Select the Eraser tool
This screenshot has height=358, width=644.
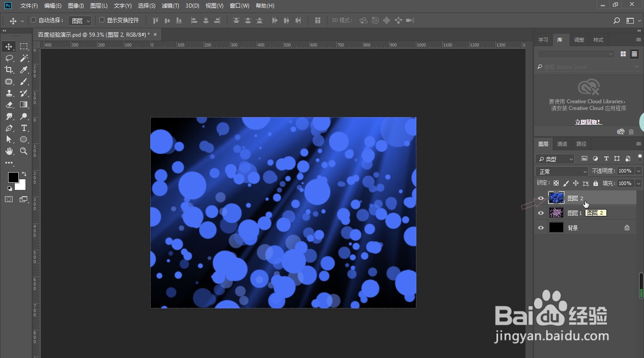(9, 105)
